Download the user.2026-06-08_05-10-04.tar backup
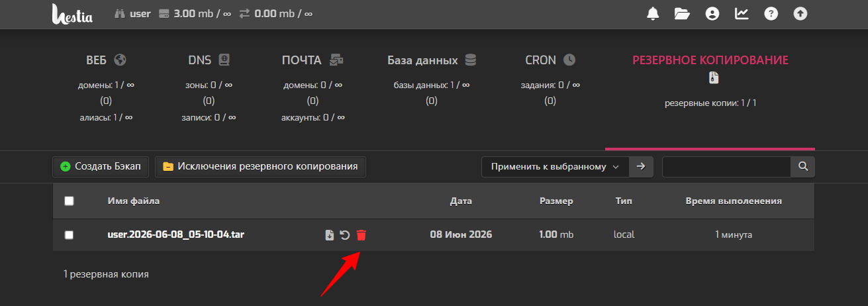The image size is (868, 306). (x=330, y=235)
